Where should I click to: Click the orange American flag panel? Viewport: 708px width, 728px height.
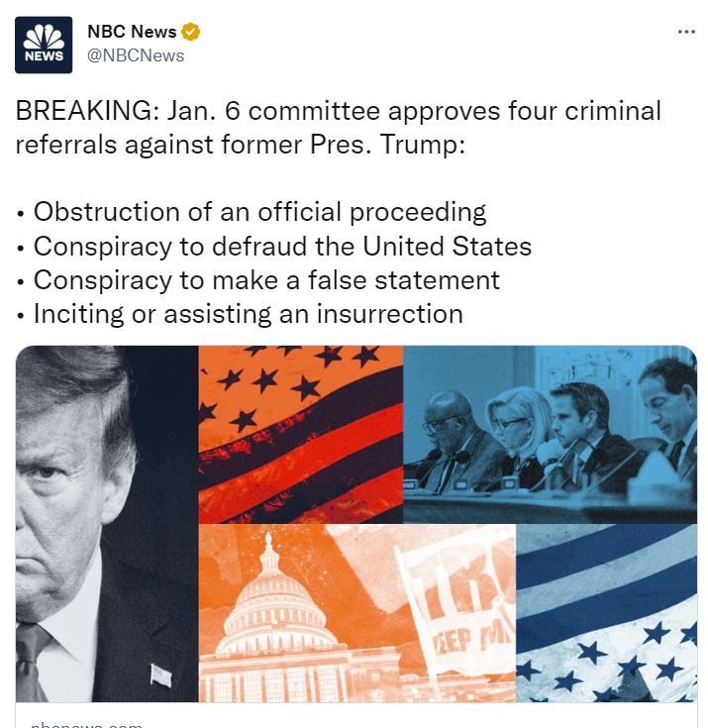[301, 435]
